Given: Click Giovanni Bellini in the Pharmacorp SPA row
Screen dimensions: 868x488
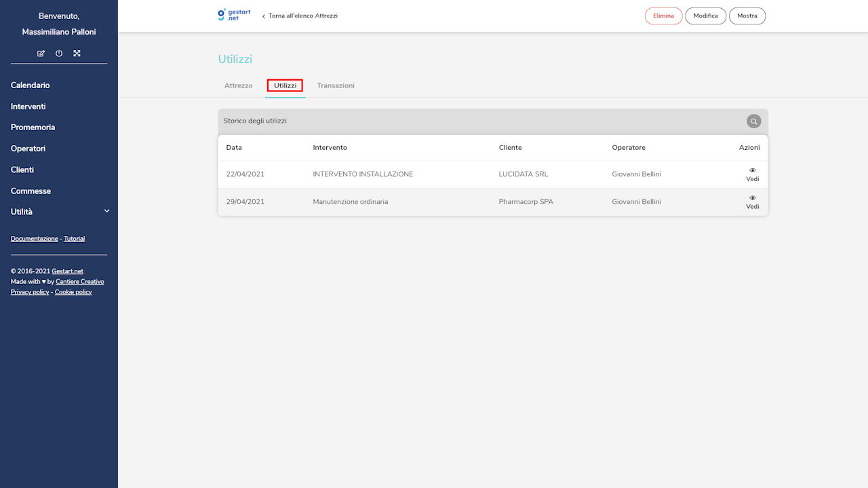Looking at the screenshot, I should point(636,202).
